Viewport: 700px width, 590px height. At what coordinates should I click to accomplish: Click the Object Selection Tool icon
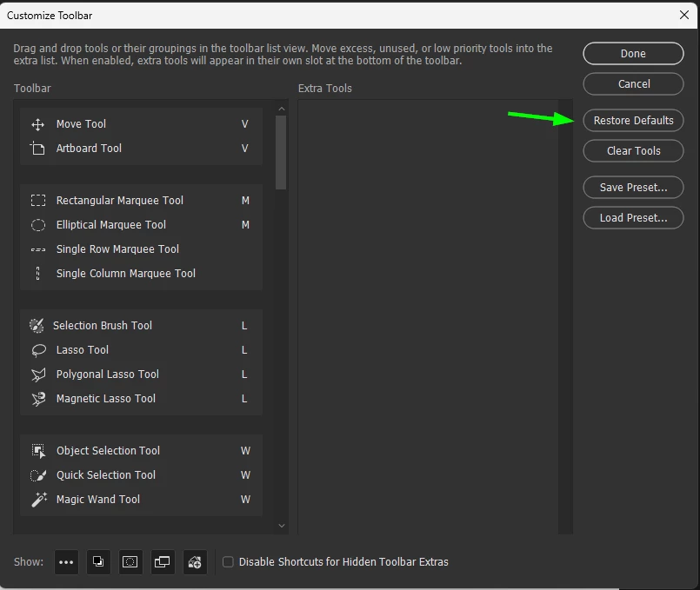38,451
